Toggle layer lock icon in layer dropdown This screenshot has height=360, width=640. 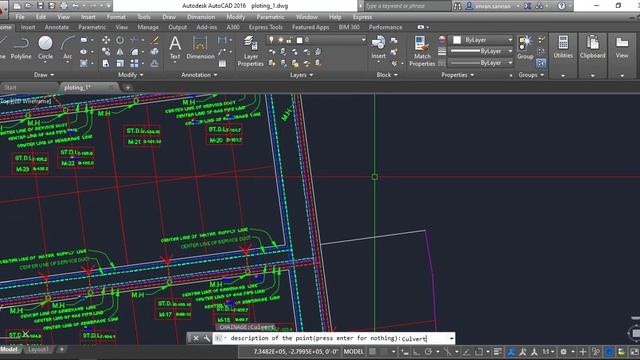pyautogui.click(x=289, y=40)
